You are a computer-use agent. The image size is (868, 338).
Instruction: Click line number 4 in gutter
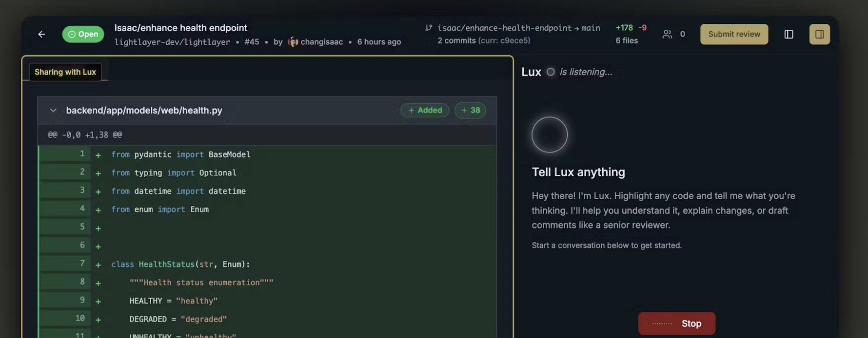coord(82,208)
